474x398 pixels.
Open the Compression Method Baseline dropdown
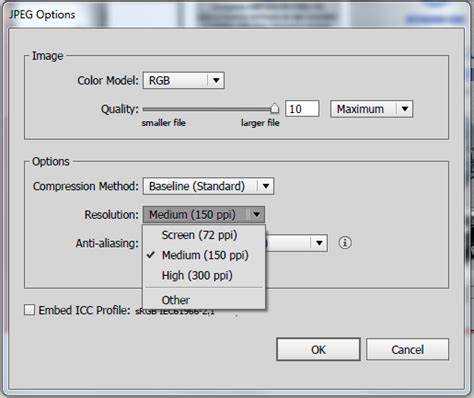coord(208,186)
